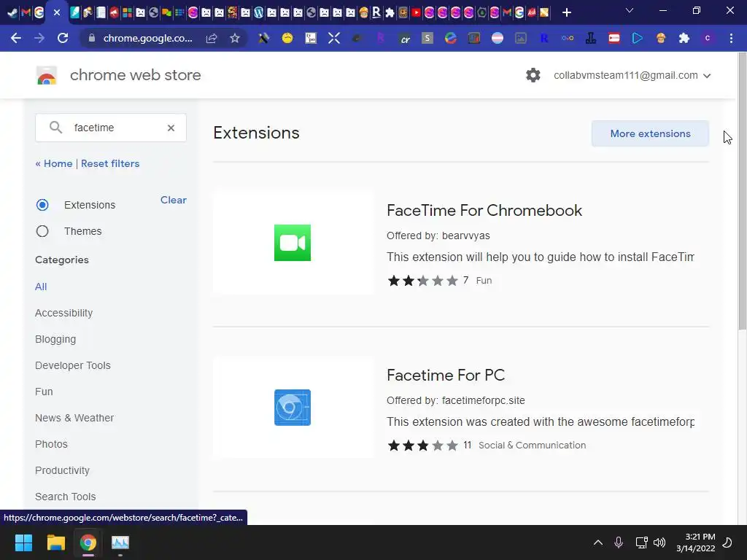This screenshot has width=747, height=560.
Task: Bookmark this page with the star
Action: coord(234,38)
